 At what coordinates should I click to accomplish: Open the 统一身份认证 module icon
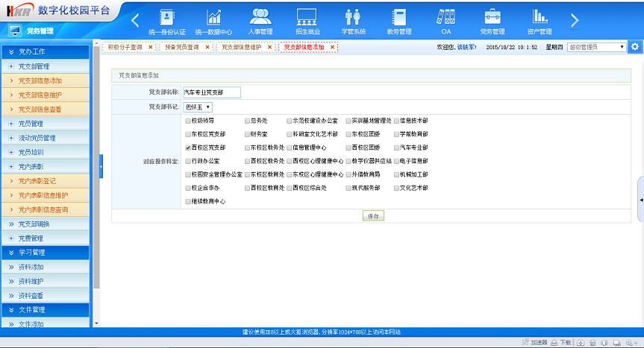pyautogui.click(x=166, y=17)
